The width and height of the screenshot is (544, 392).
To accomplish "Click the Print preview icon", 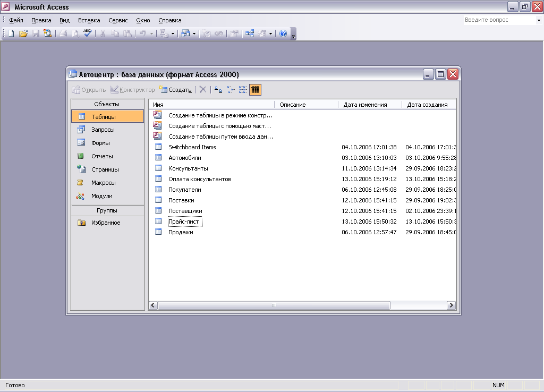I will click(x=75, y=33).
